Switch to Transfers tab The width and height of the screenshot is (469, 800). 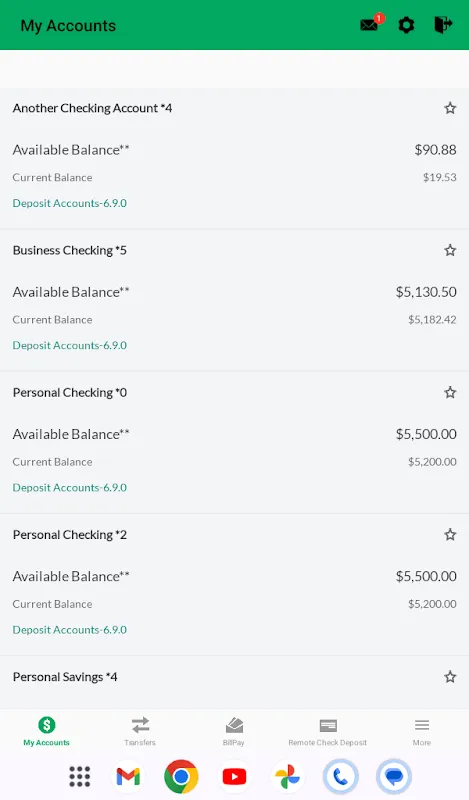click(x=140, y=731)
